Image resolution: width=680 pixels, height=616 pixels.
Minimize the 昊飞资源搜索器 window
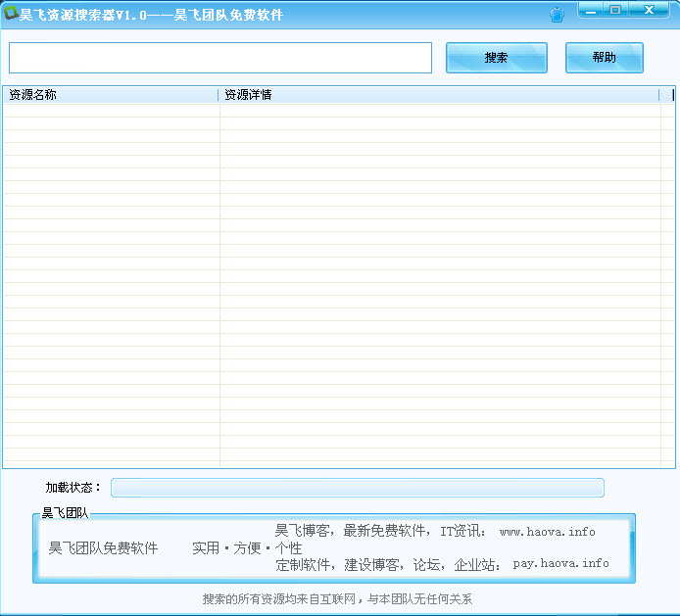point(590,10)
